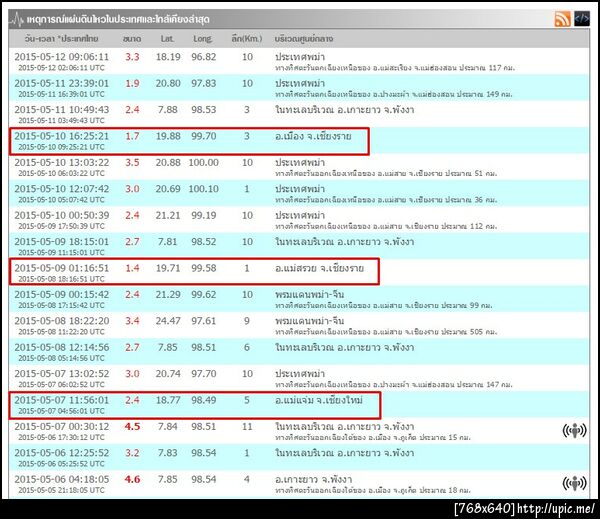Click felt-report icon for 4.6 magnitude quake
Viewport: 600px width, 519px height.
tap(574, 483)
